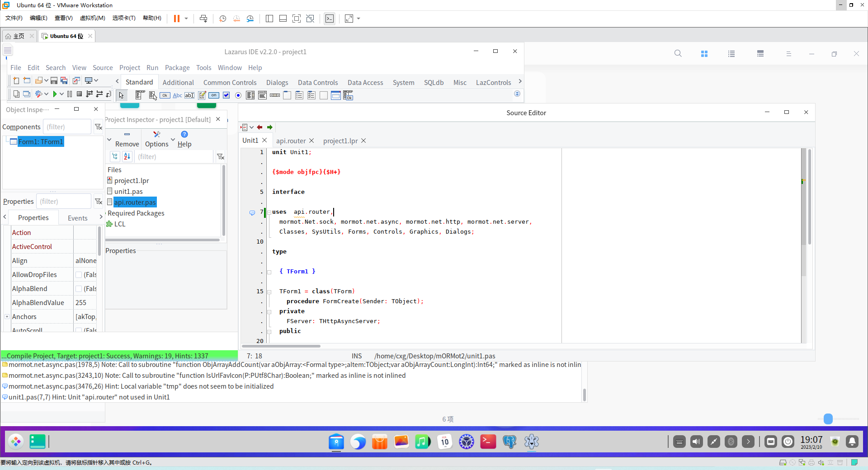Image resolution: width=868 pixels, height=470 pixels.
Task: Select the TButton (Ok) component icon
Action: (165, 95)
